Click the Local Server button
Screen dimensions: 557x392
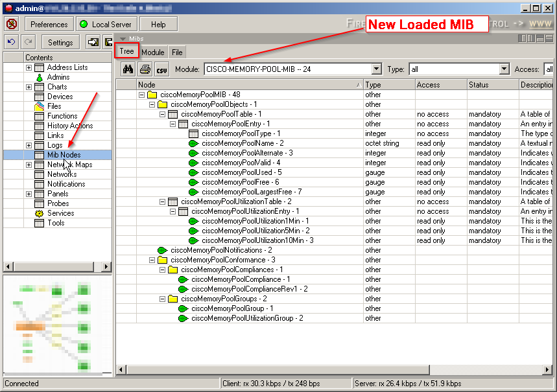coord(106,24)
